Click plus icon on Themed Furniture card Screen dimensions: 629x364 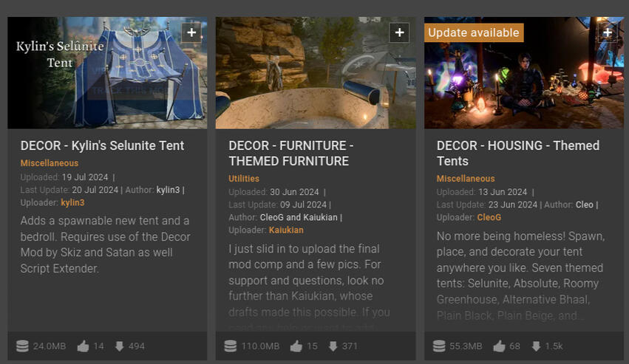pyautogui.click(x=400, y=32)
